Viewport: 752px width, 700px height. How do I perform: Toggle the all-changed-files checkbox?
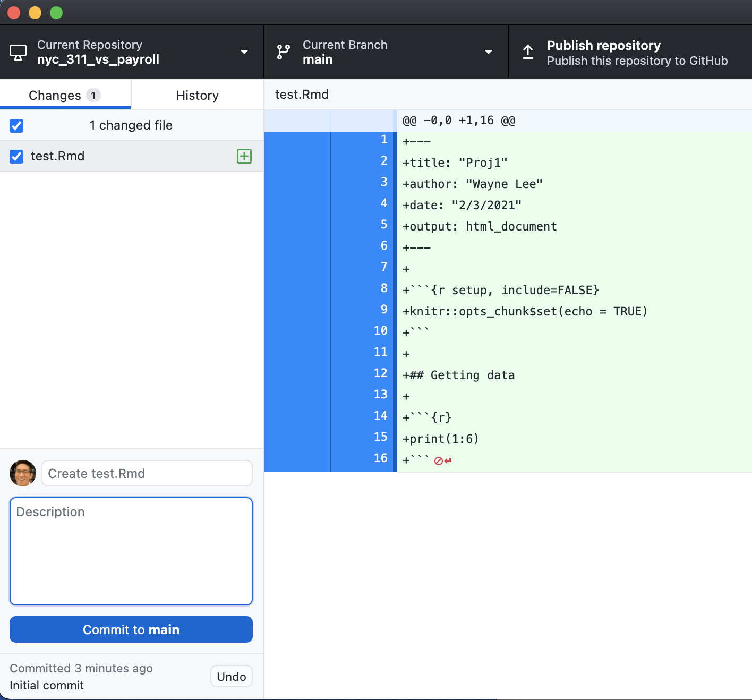[16, 126]
